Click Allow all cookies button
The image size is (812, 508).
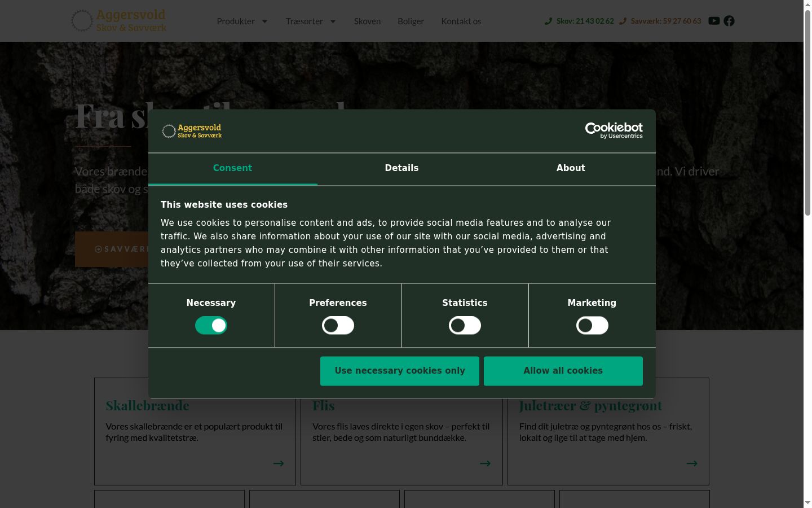pyautogui.click(x=563, y=371)
